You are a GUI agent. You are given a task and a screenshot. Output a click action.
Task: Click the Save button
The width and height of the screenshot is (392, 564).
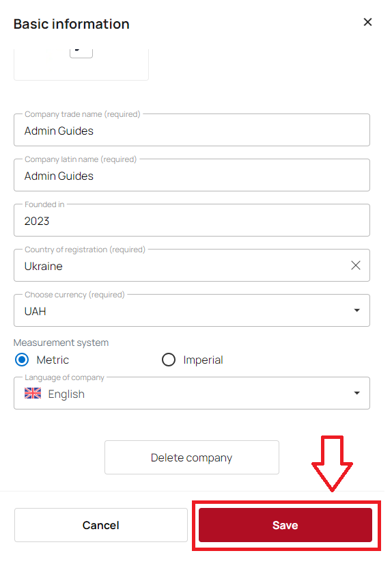285,525
